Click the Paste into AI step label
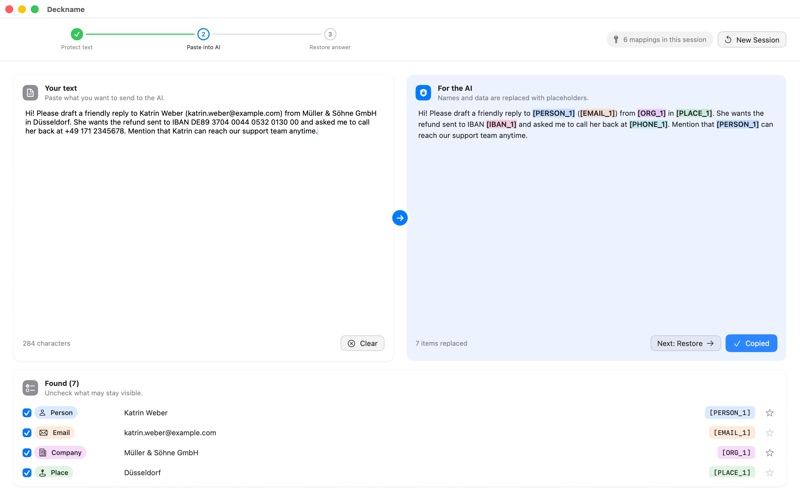Image resolution: width=800 pixels, height=500 pixels. (x=203, y=47)
